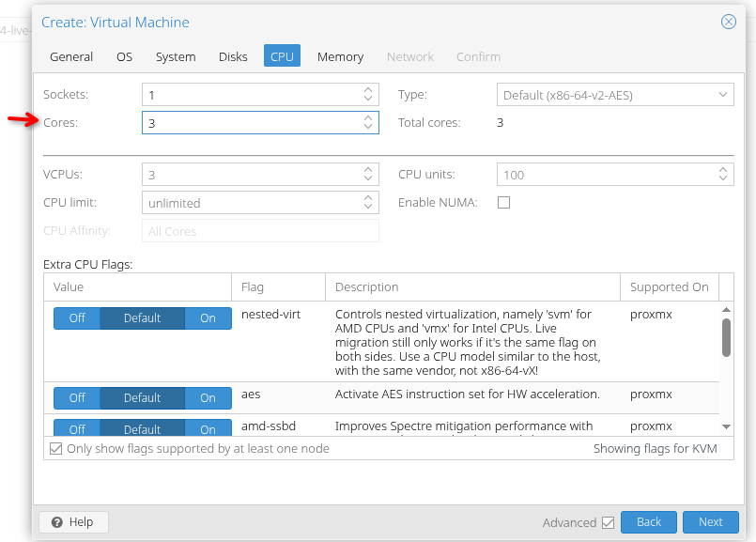The image size is (756, 542).
Task: Select the active CPU tab
Action: (282, 56)
